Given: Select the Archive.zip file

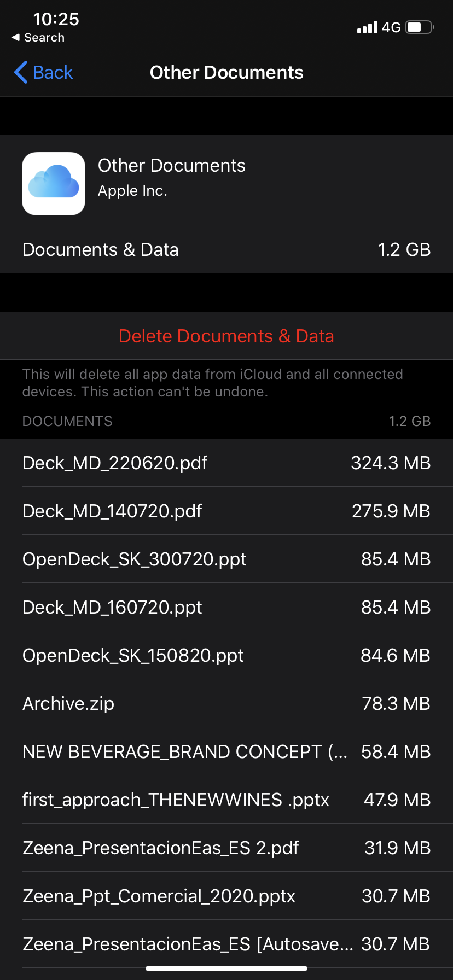Looking at the screenshot, I should point(226,703).
